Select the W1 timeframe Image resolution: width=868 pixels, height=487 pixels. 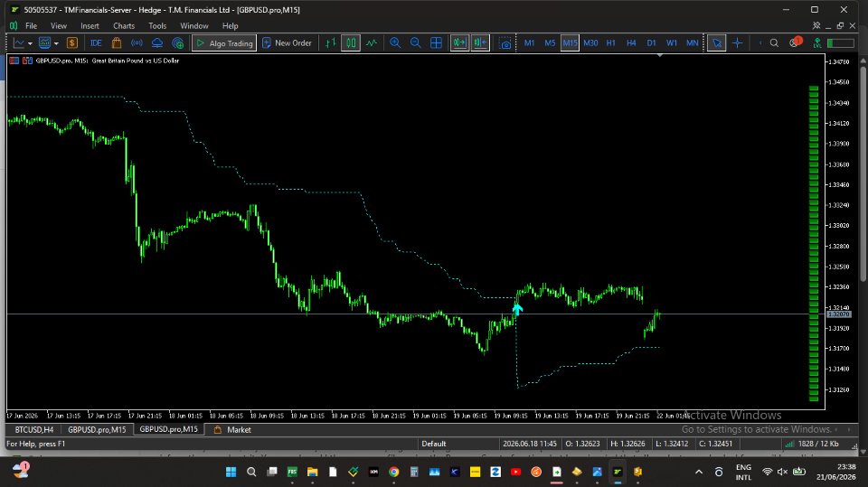click(x=672, y=42)
